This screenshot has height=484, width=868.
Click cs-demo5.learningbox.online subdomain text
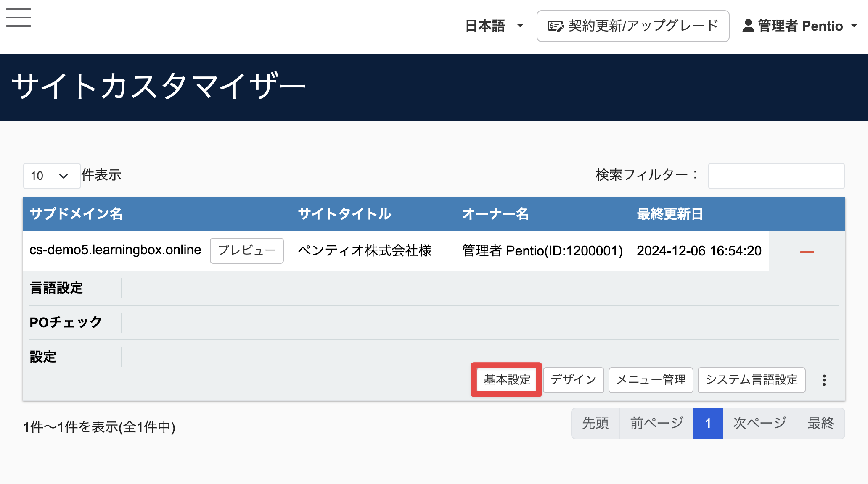pos(115,250)
